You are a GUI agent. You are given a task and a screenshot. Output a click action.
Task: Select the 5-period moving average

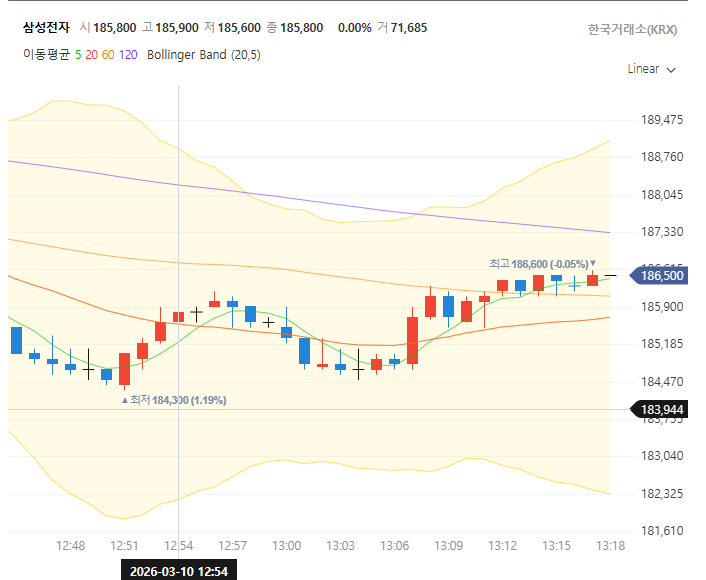(78, 55)
